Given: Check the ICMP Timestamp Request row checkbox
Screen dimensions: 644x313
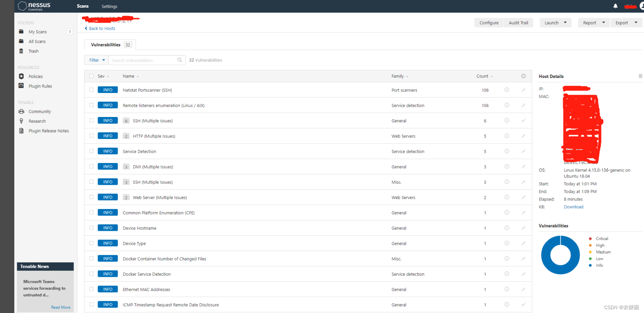Looking at the screenshot, I should coord(91,304).
